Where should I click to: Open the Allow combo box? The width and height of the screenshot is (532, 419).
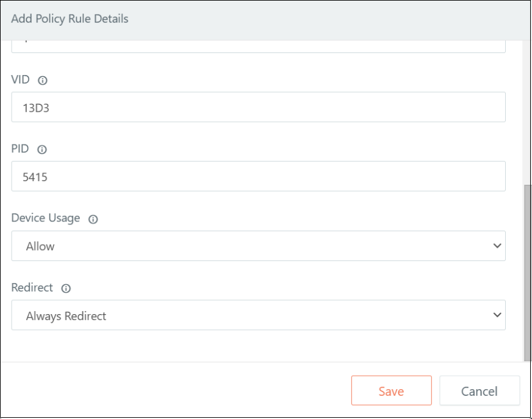tap(259, 246)
